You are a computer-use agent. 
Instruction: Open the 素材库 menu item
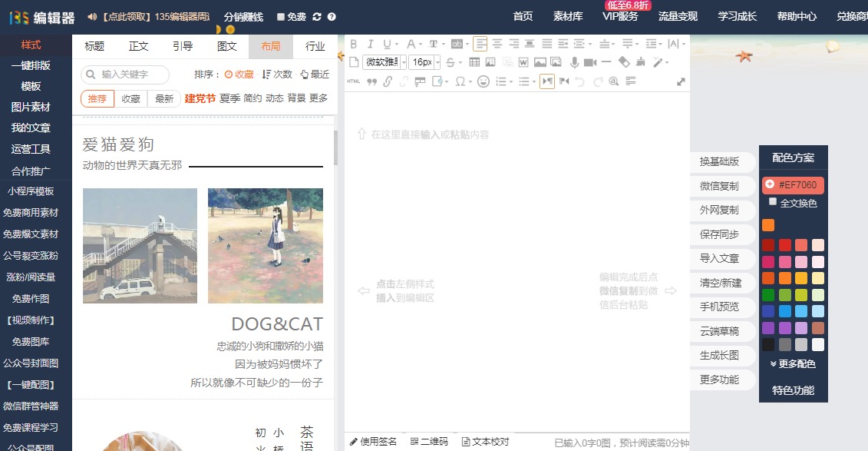click(568, 16)
